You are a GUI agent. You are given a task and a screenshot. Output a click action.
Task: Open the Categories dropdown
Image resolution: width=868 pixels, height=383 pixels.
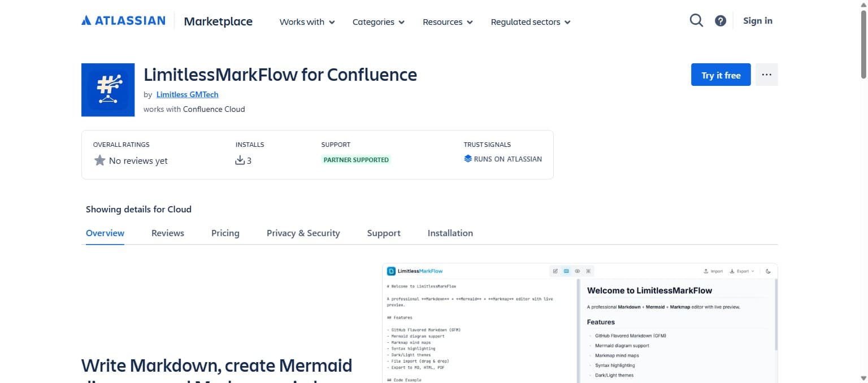point(377,22)
